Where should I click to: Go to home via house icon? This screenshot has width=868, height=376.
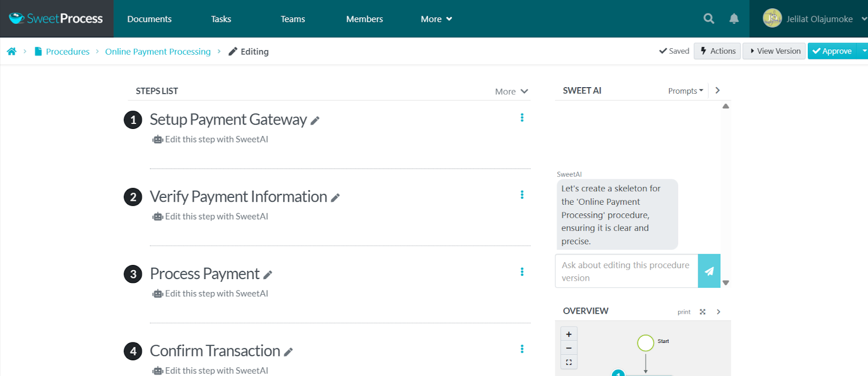[11, 51]
